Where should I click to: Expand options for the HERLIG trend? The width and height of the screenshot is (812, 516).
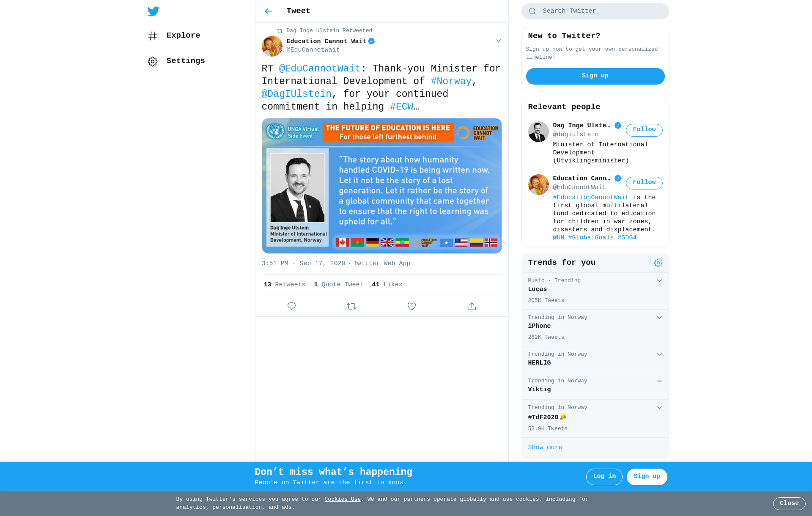coord(659,354)
